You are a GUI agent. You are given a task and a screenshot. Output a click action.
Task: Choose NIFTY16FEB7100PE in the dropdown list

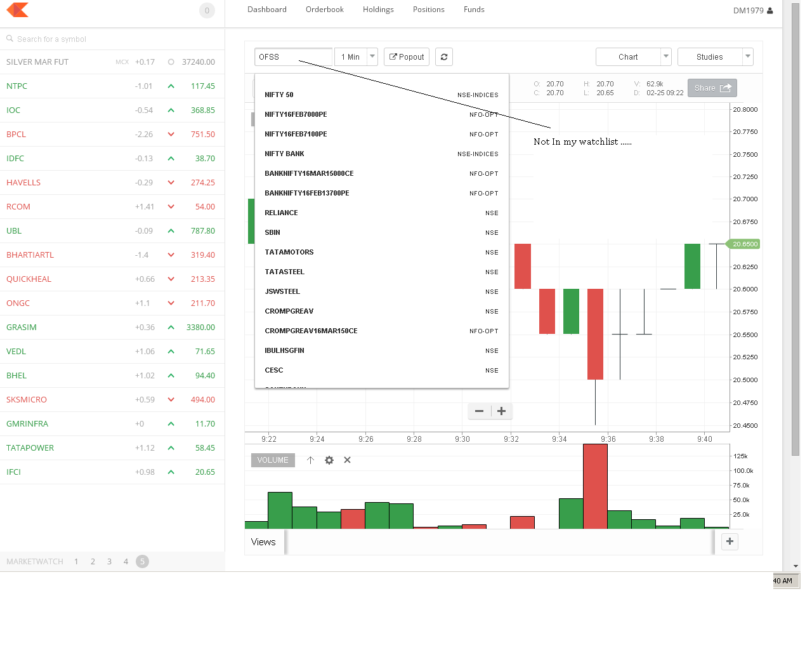[381, 135]
